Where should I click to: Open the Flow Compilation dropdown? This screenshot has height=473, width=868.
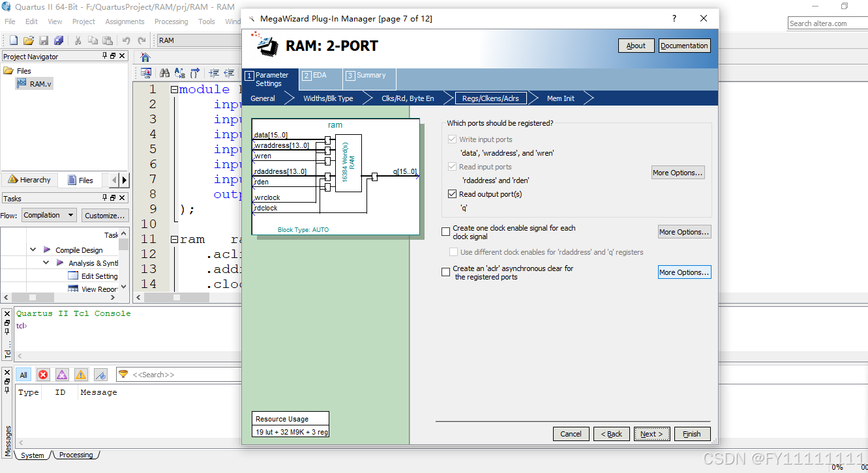(x=49, y=215)
